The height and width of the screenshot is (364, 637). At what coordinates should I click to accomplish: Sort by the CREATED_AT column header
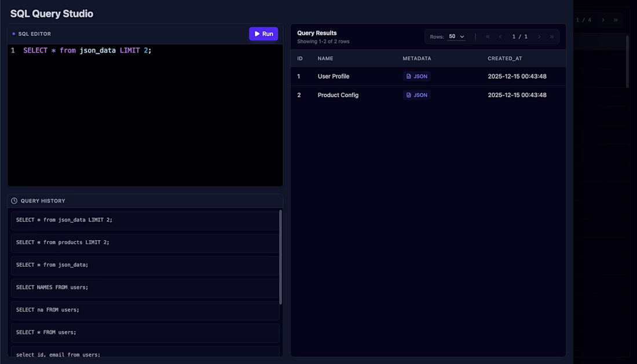504,58
